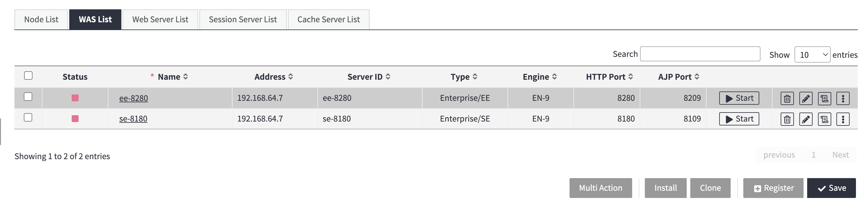Open the ee-8280 server link
The width and height of the screenshot is (868, 210).
[x=134, y=98]
